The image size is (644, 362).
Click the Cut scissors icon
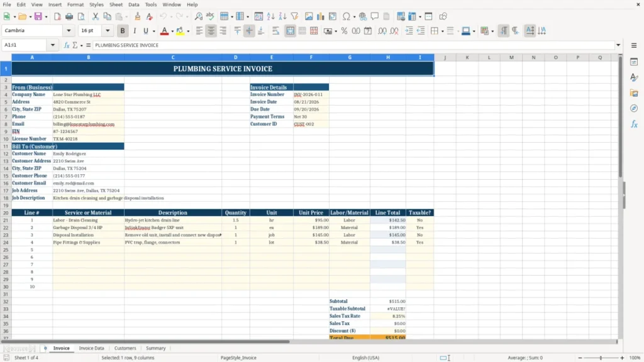pos(96,16)
